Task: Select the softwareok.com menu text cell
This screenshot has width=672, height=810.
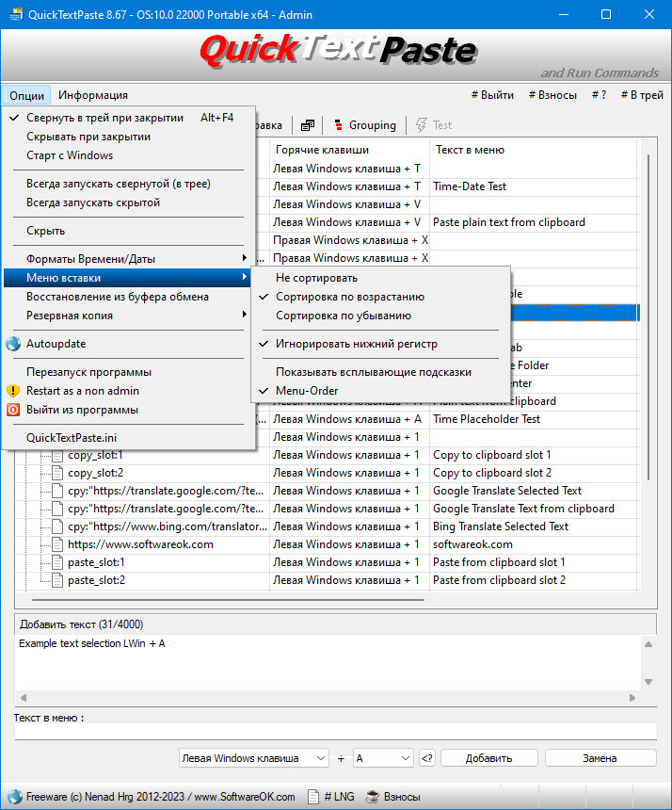Action: 535,544
